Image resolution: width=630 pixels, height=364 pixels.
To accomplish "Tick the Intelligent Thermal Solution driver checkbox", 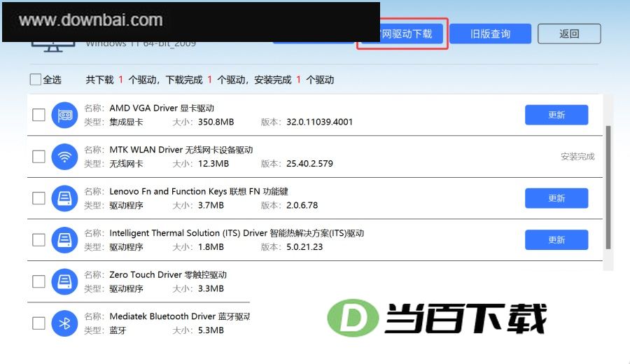I will pos(38,240).
